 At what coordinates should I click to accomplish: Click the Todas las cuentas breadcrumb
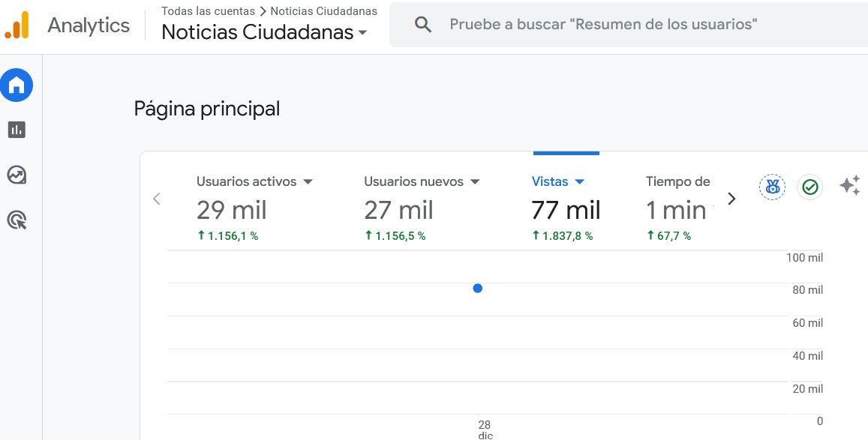(208, 11)
